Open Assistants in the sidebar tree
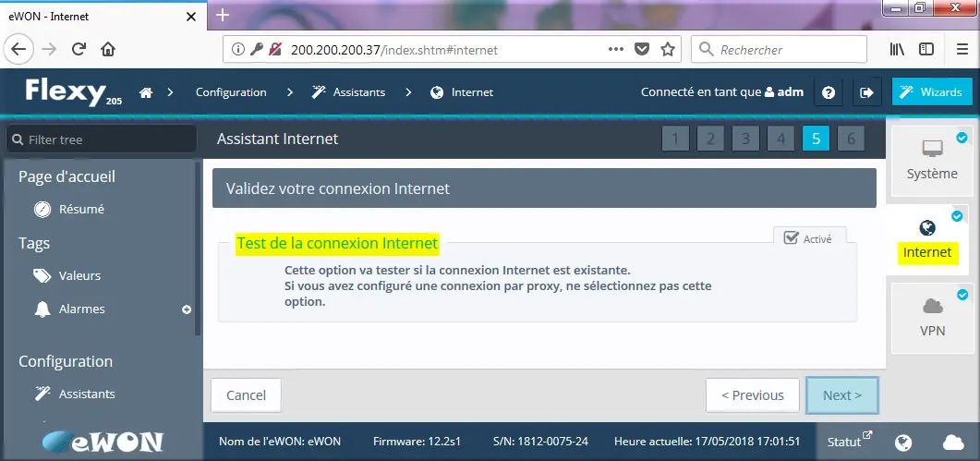 [x=75, y=394]
